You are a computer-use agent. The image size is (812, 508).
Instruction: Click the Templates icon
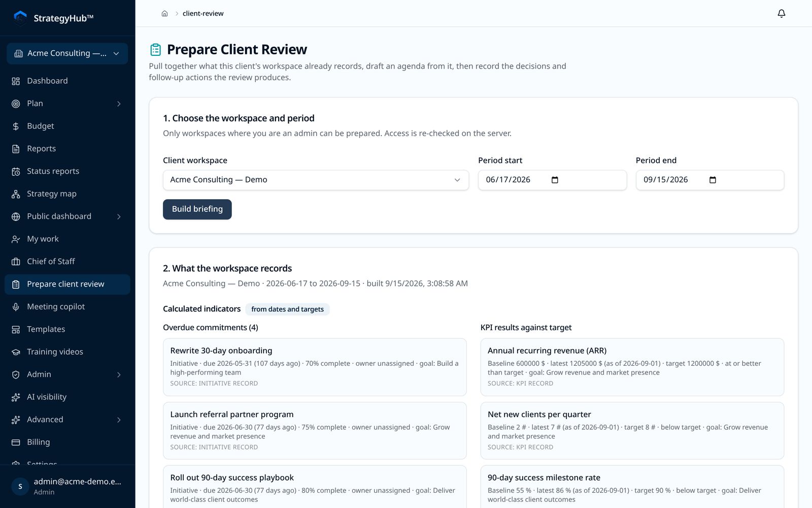click(16, 329)
